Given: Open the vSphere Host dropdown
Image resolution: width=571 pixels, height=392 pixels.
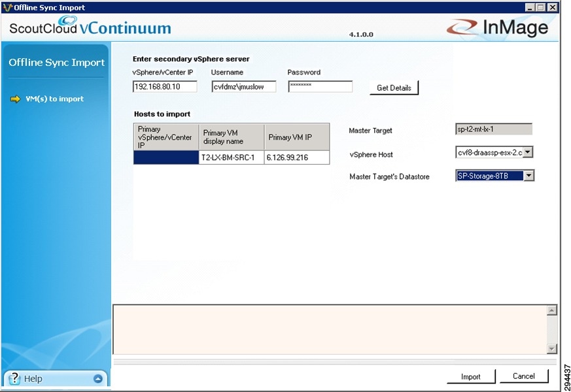Looking at the screenshot, I should point(528,152).
